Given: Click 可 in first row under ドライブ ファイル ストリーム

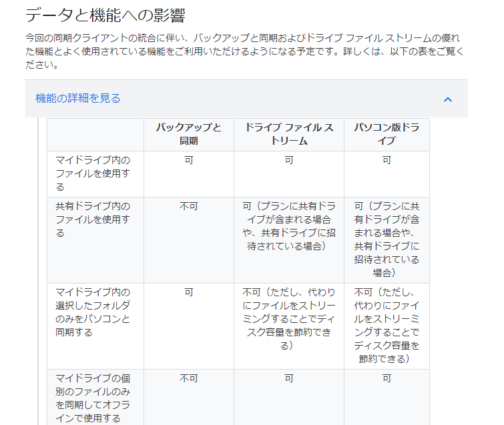Looking at the screenshot, I should tap(289, 160).
